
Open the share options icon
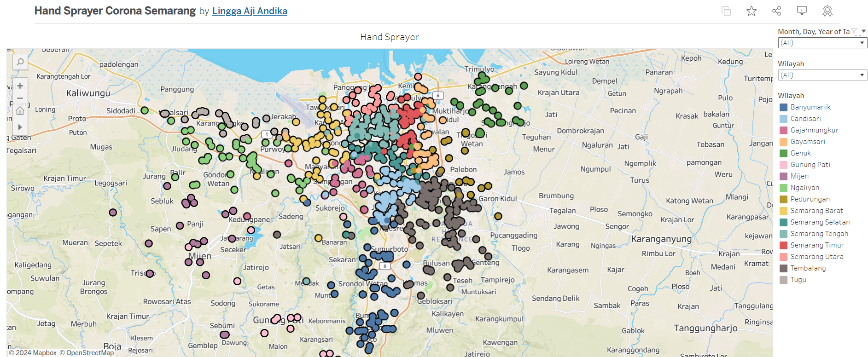pos(777,11)
